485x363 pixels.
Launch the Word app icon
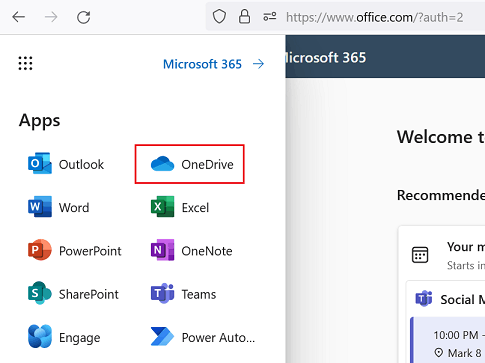[x=40, y=207]
